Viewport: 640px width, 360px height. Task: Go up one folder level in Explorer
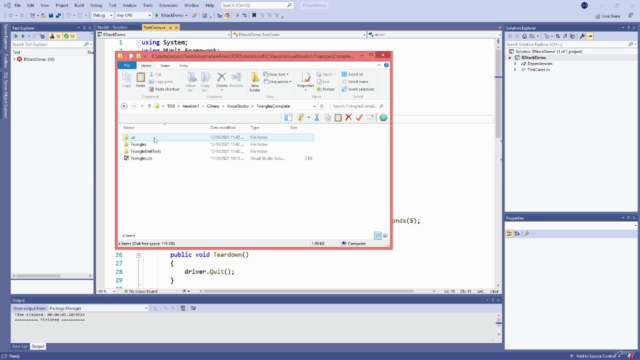[x=149, y=106]
